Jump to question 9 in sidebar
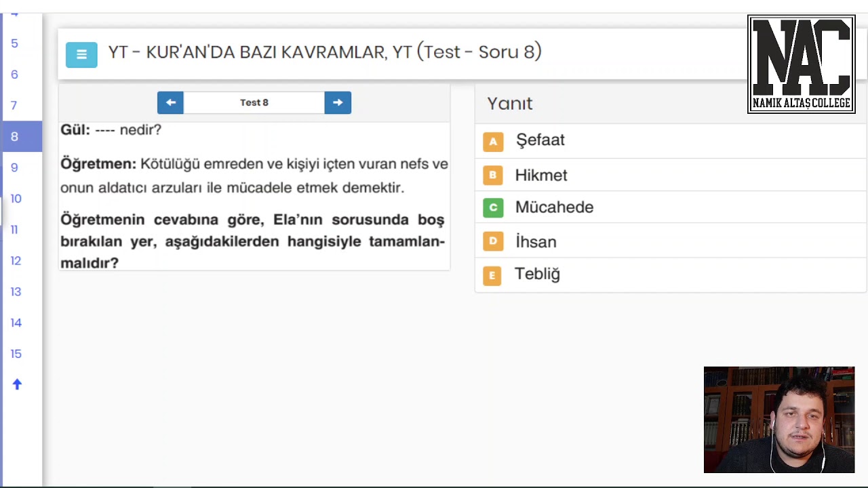 click(14, 167)
